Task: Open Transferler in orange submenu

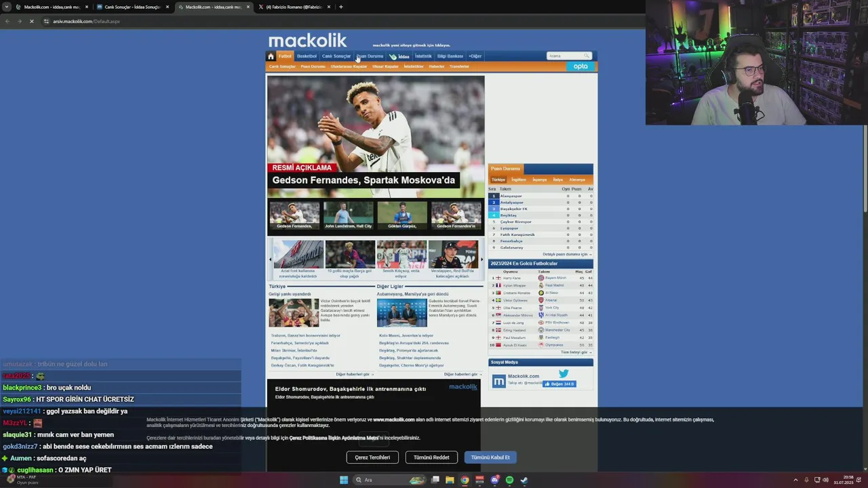Action: (459, 66)
